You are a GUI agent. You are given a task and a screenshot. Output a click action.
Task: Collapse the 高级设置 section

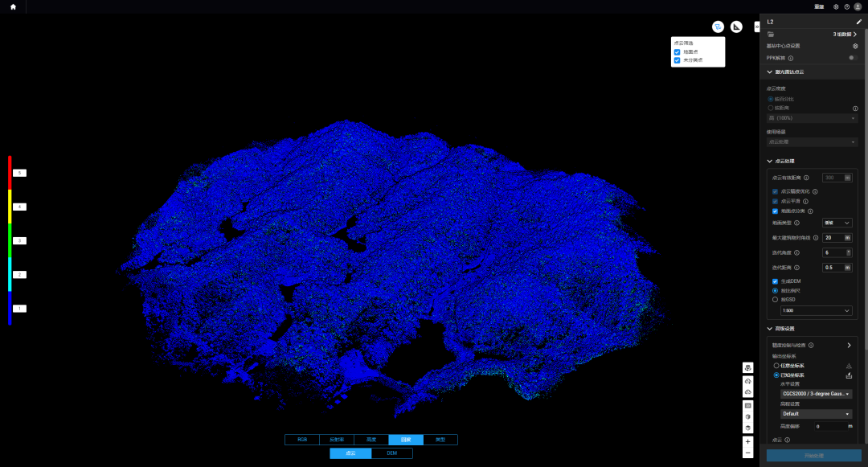click(769, 329)
